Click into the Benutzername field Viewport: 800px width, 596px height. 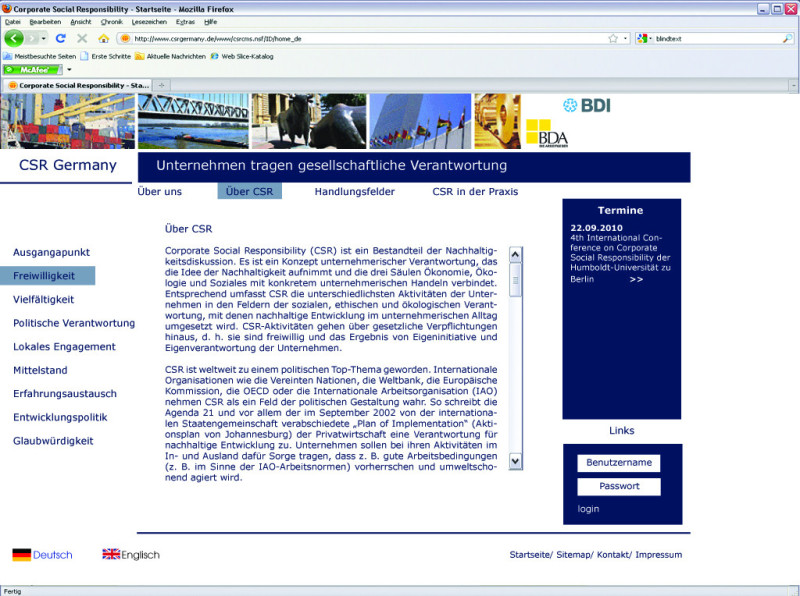click(619, 463)
